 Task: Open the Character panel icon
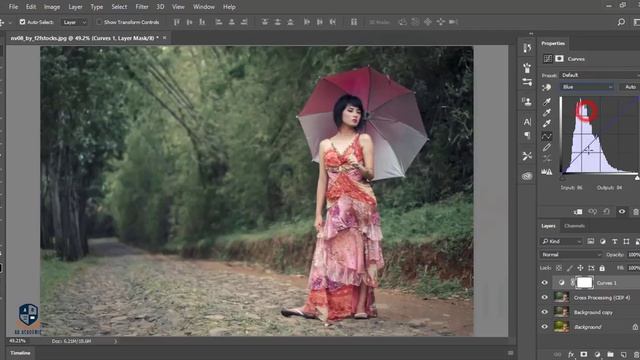pos(527,122)
